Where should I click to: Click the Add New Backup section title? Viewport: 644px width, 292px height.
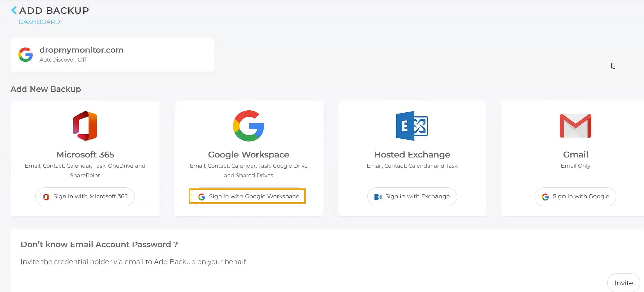[46, 89]
